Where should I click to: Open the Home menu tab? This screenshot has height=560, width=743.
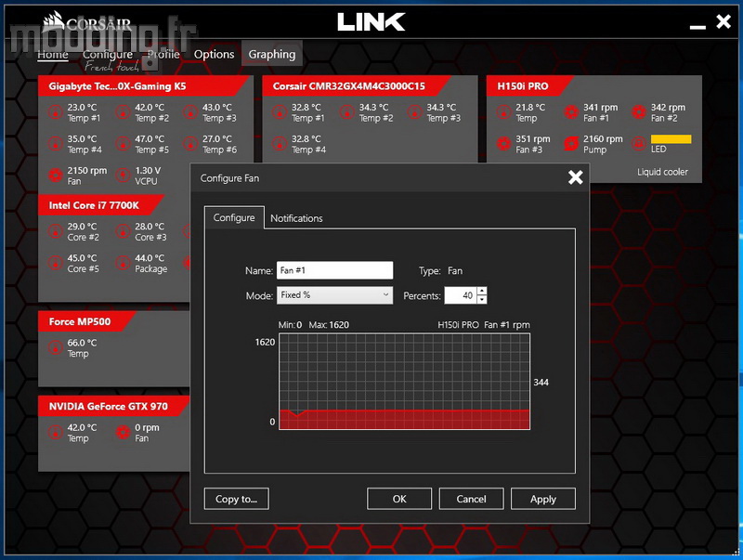pos(53,55)
